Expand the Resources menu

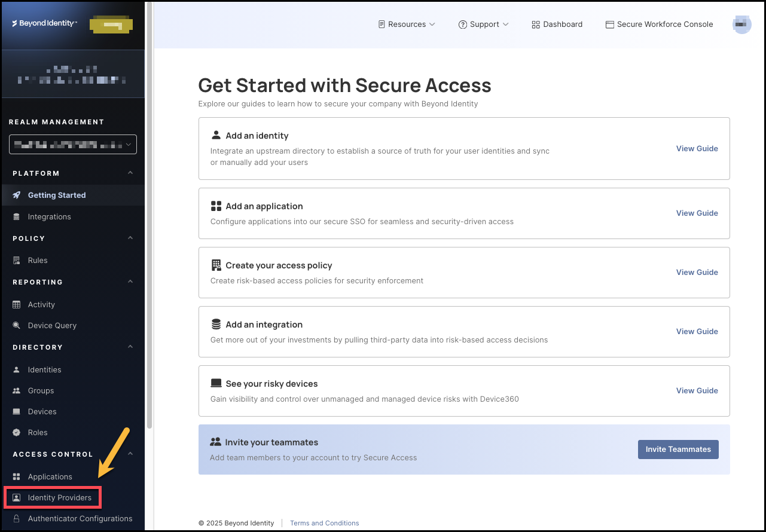[x=407, y=25]
